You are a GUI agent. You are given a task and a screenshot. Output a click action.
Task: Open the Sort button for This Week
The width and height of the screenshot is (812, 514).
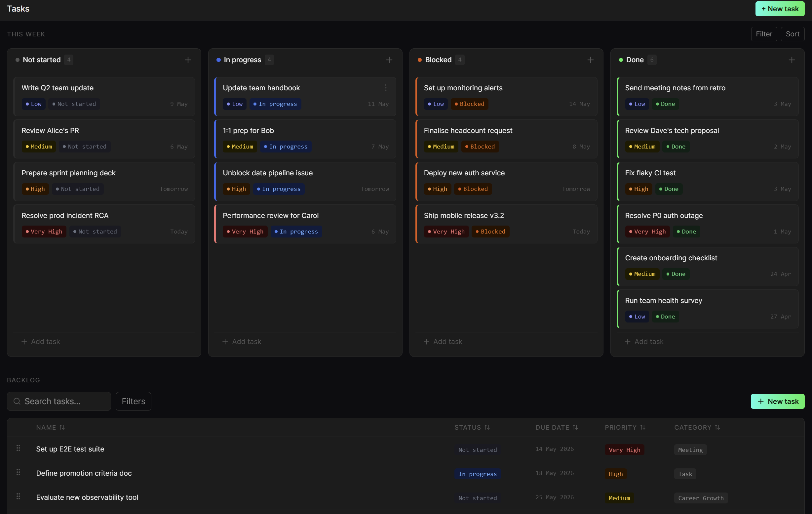click(793, 34)
